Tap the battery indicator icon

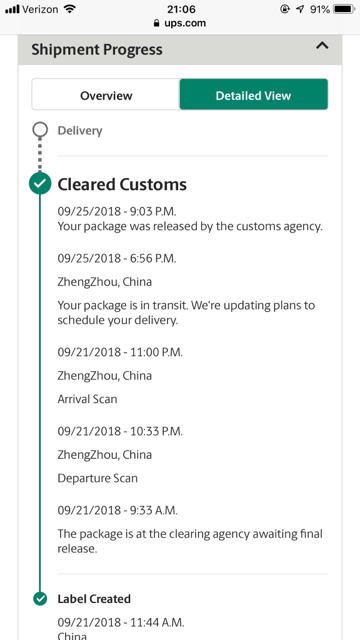344,9
